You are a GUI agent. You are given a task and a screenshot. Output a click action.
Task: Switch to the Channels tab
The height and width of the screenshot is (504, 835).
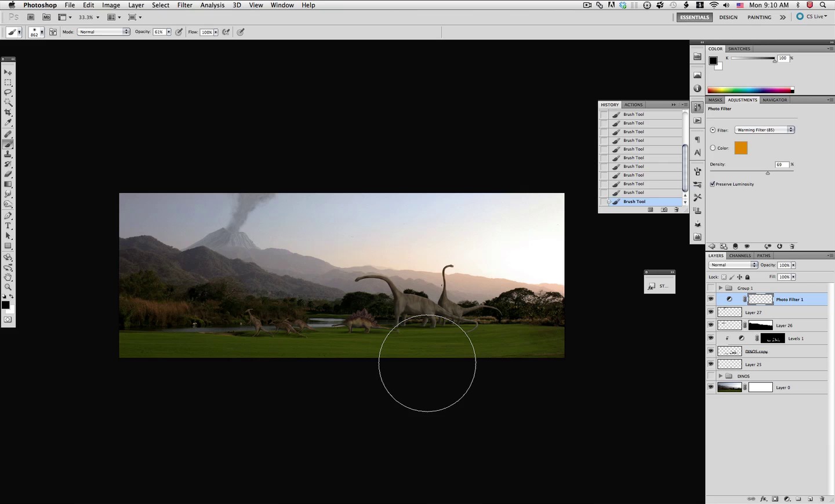740,255
